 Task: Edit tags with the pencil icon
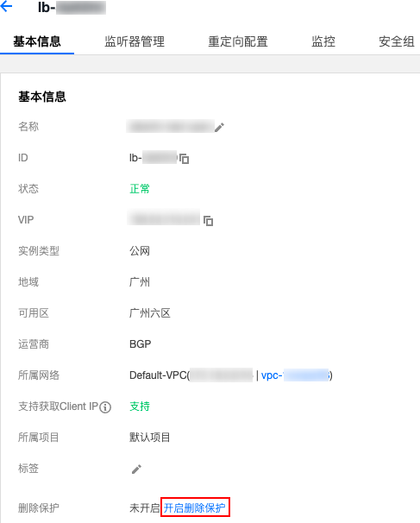click(x=136, y=469)
